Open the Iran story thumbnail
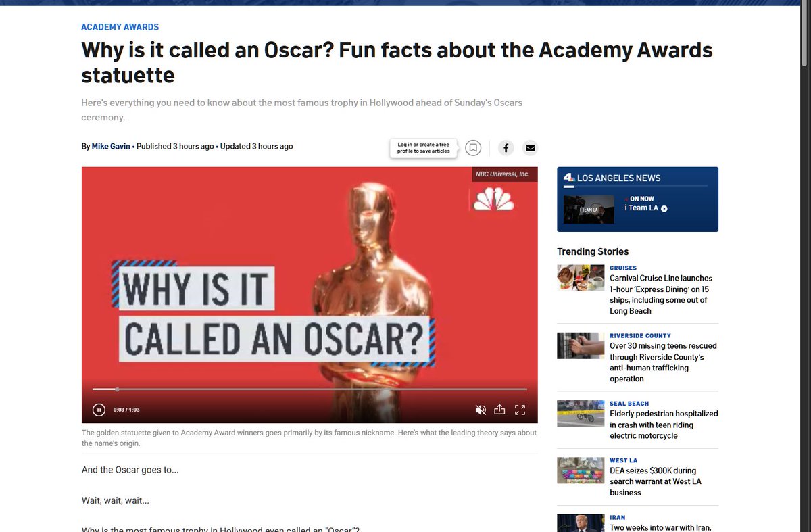The height and width of the screenshot is (532, 811). (581, 523)
